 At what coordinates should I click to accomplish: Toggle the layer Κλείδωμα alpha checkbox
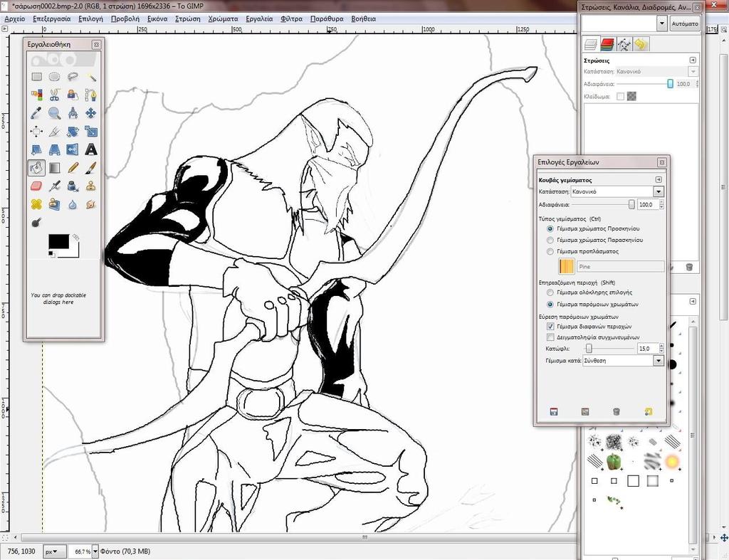coord(620,96)
